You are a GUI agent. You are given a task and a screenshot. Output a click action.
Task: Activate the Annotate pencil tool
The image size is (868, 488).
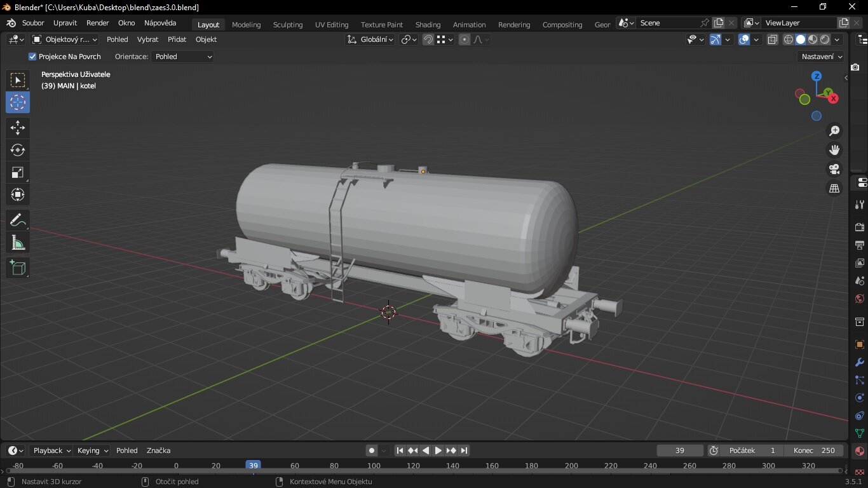(18, 220)
